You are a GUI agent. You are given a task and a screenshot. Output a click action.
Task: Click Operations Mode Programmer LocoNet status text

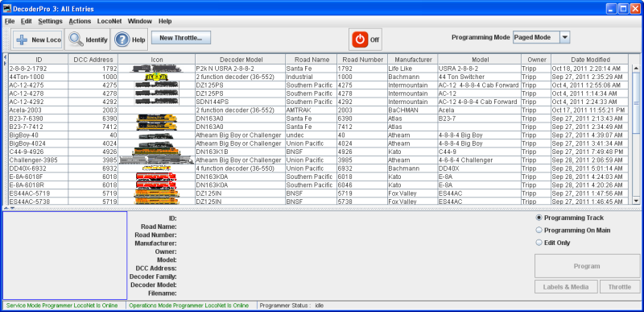point(189,306)
